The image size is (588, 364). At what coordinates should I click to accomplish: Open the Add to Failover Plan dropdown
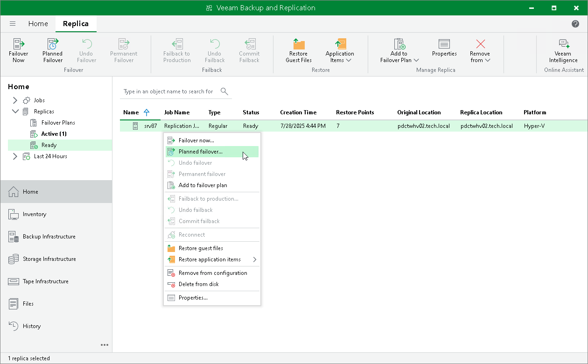(399, 50)
